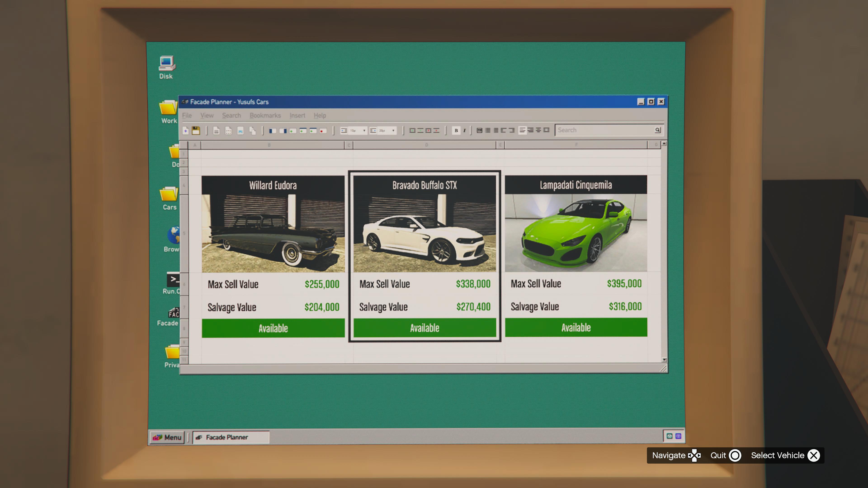Open the Bookmarks menu
Image resolution: width=868 pixels, height=488 pixels.
click(265, 115)
